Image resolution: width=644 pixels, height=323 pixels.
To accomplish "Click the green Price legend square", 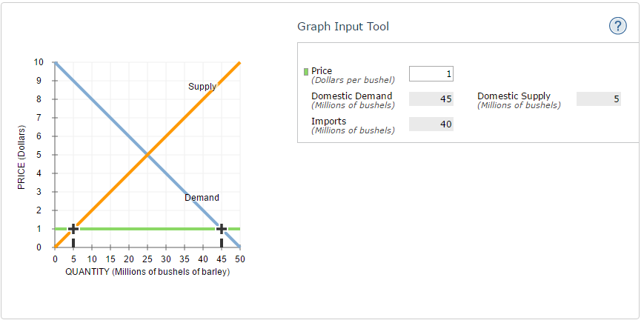I will point(306,72).
